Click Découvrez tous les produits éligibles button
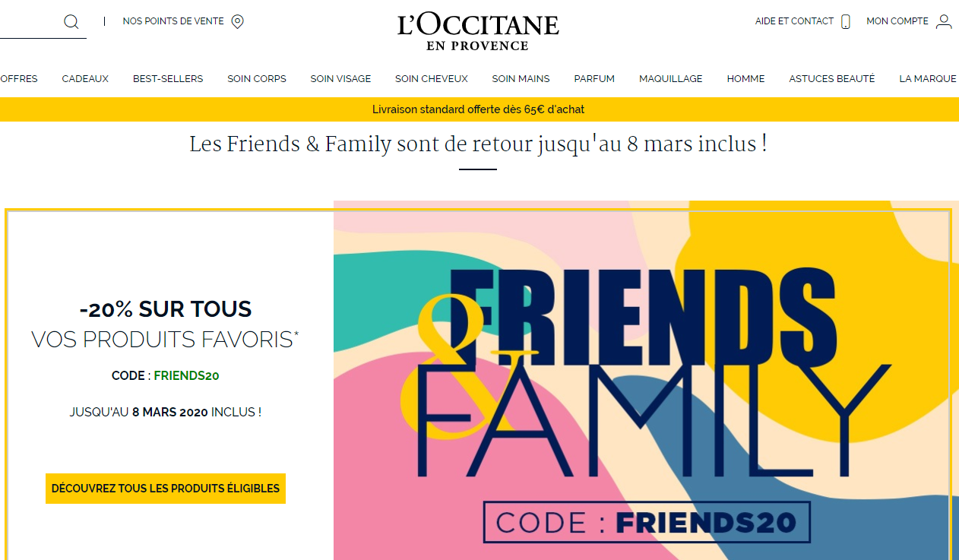This screenshot has height=560, width=959. pyautogui.click(x=166, y=488)
